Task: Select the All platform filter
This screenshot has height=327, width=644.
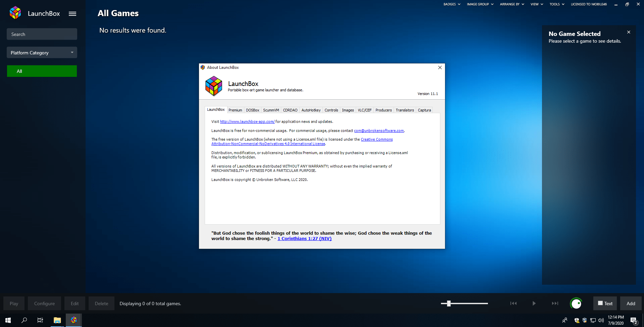Action: [42, 71]
